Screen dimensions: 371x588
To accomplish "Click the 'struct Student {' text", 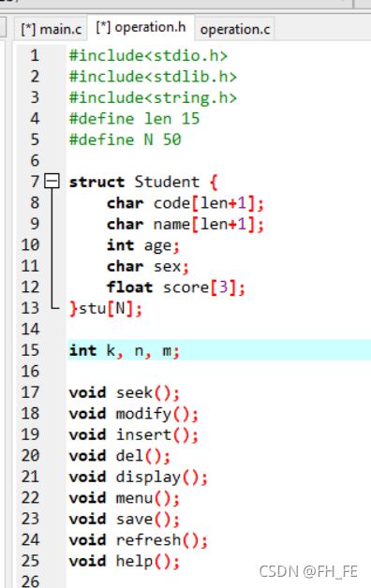I will click(x=143, y=182).
